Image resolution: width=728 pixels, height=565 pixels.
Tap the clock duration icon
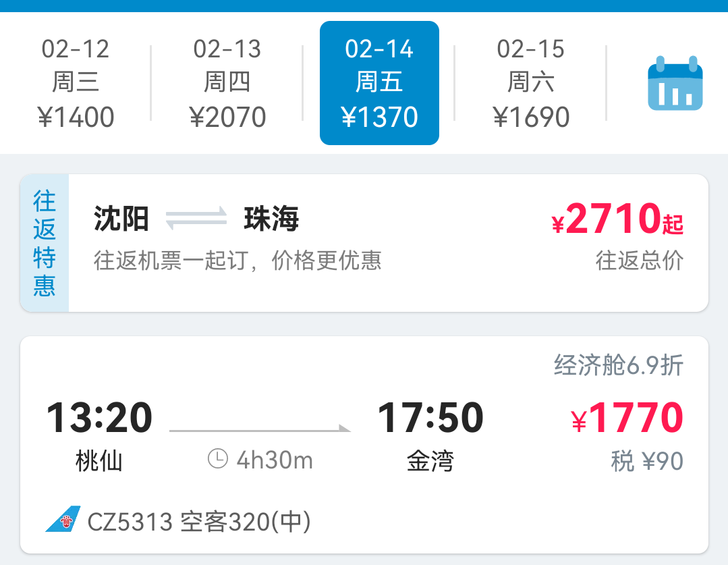pyautogui.click(x=218, y=458)
